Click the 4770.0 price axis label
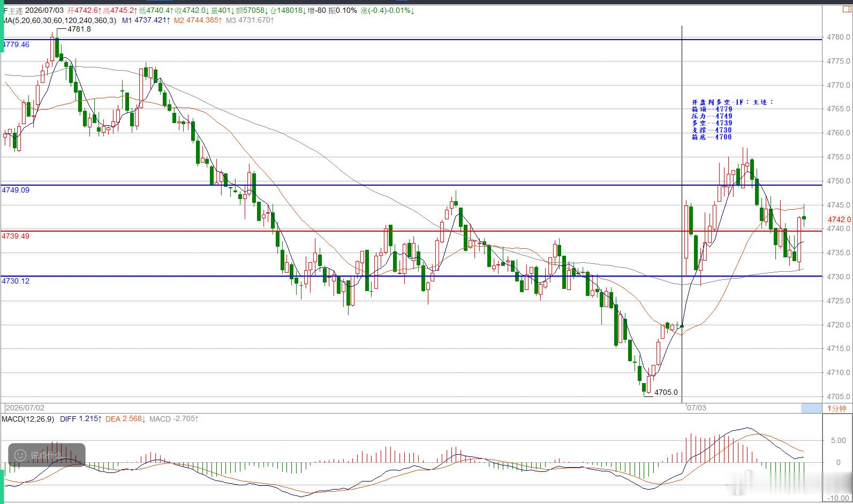The width and height of the screenshot is (853, 504). (839, 85)
